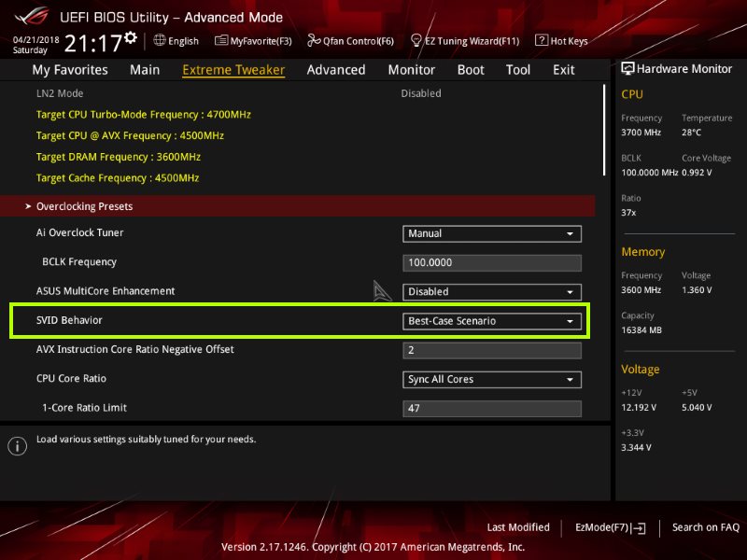Click the date 04/21/2018
Image resolution: width=747 pixels, height=560 pixels.
[x=35, y=39]
